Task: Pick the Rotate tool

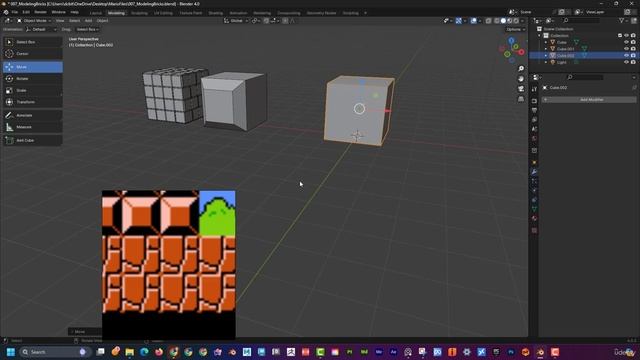Action: [33, 78]
